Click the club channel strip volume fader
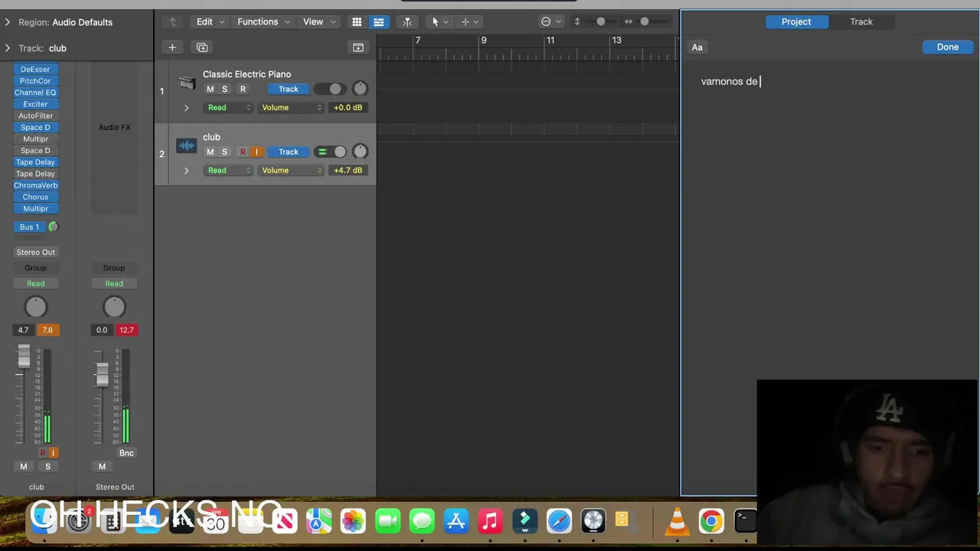Image resolution: width=980 pixels, height=551 pixels. pyautogui.click(x=24, y=357)
